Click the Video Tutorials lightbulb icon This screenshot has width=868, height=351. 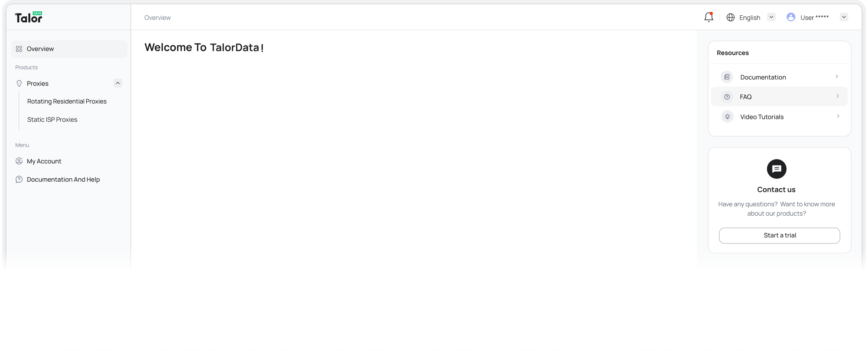(727, 117)
